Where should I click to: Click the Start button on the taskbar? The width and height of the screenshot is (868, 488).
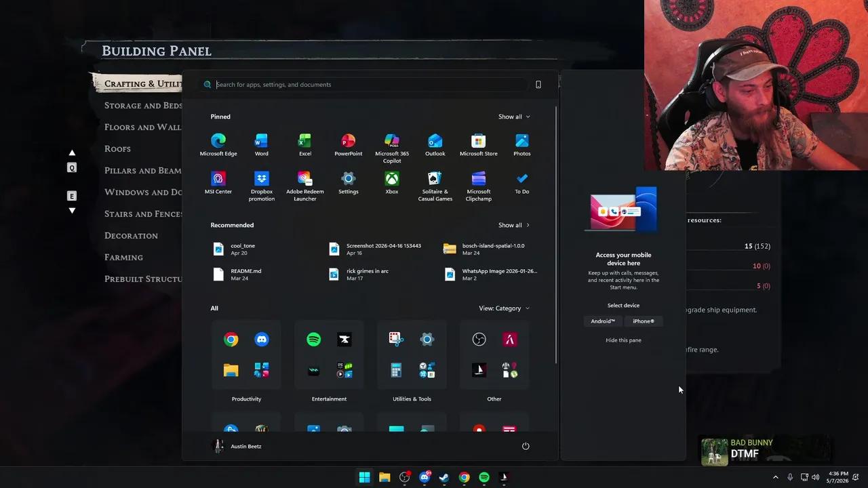point(365,477)
